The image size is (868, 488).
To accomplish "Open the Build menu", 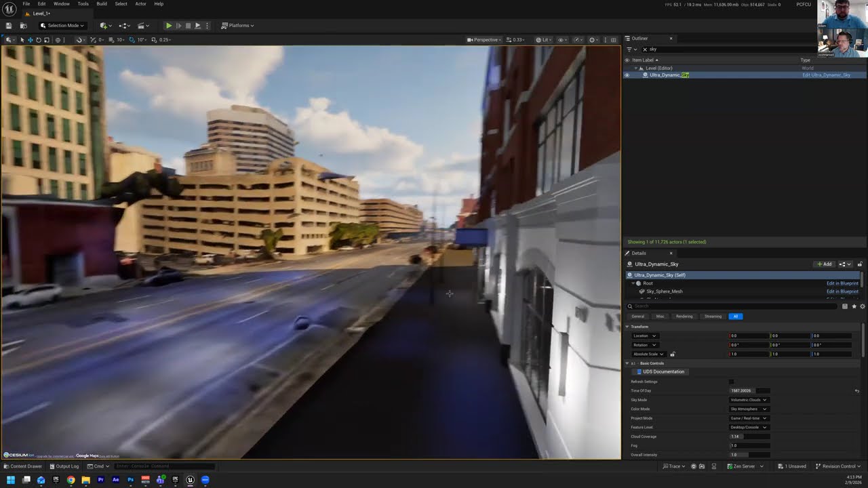I will pos(102,4).
